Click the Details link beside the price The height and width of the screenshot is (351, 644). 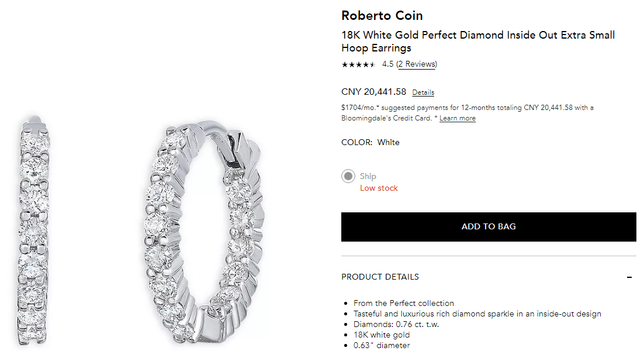[423, 92]
